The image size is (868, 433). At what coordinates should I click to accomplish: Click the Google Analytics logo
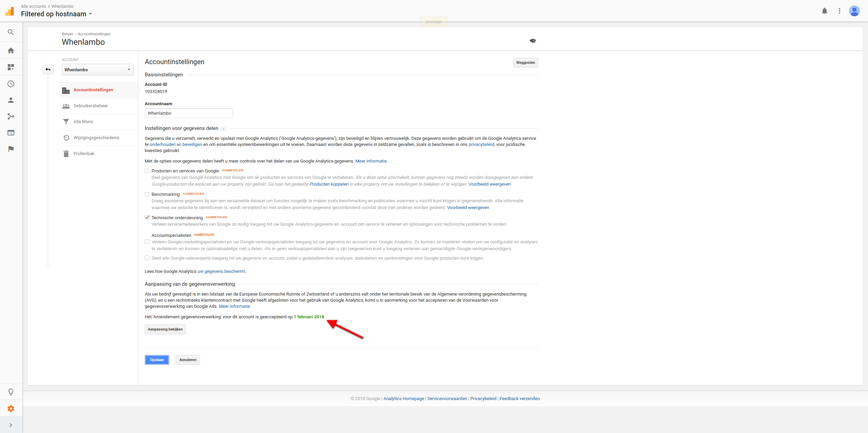tap(10, 11)
